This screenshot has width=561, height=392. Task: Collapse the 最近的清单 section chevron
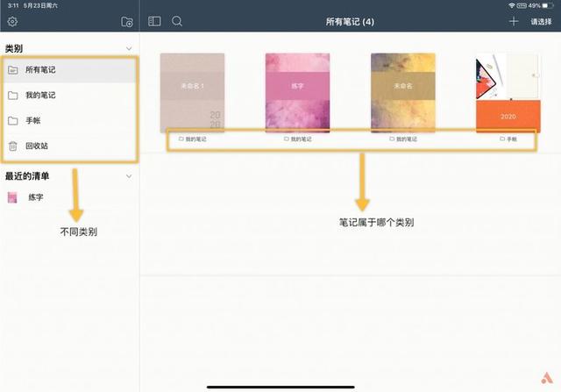129,176
